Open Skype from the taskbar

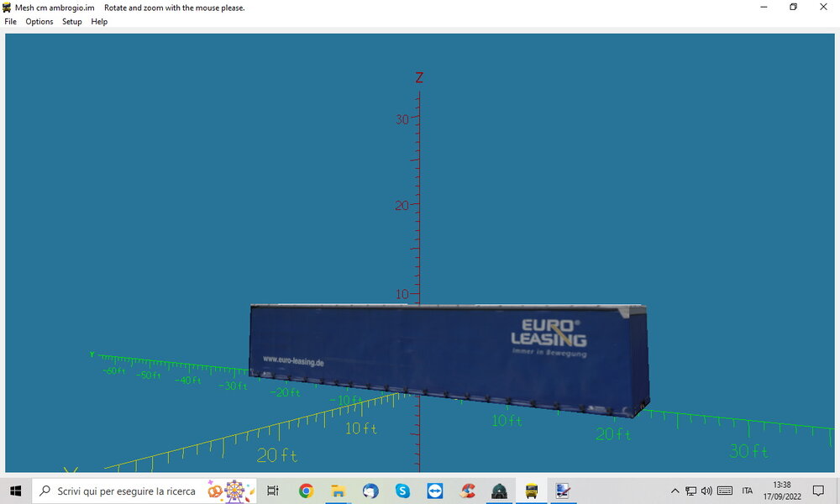(402, 491)
